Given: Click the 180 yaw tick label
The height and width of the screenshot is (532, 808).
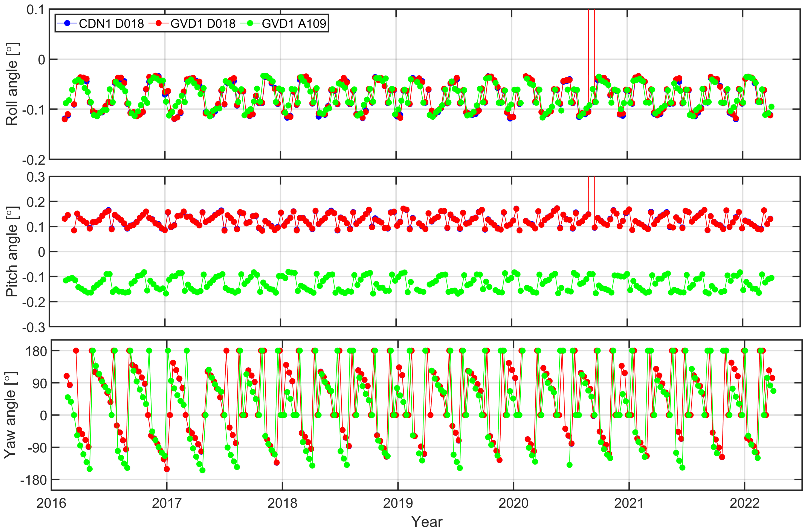Looking at the screenshot, I should (x=36, y=351).
